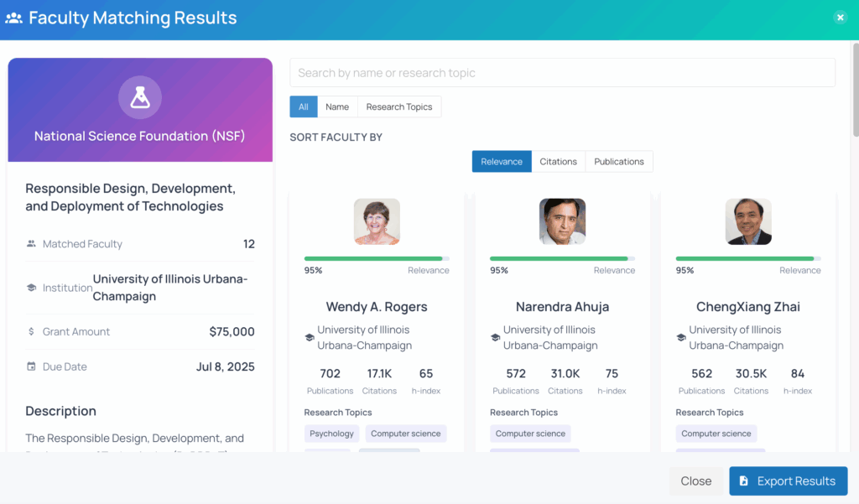Sort faculty by Citations
The width and height of the screenshot is (859, 504).
tap(558, 162)
